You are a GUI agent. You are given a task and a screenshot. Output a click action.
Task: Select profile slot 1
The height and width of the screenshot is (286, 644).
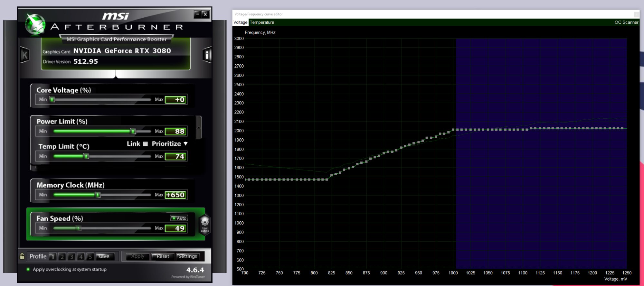(x=52, y=257)
